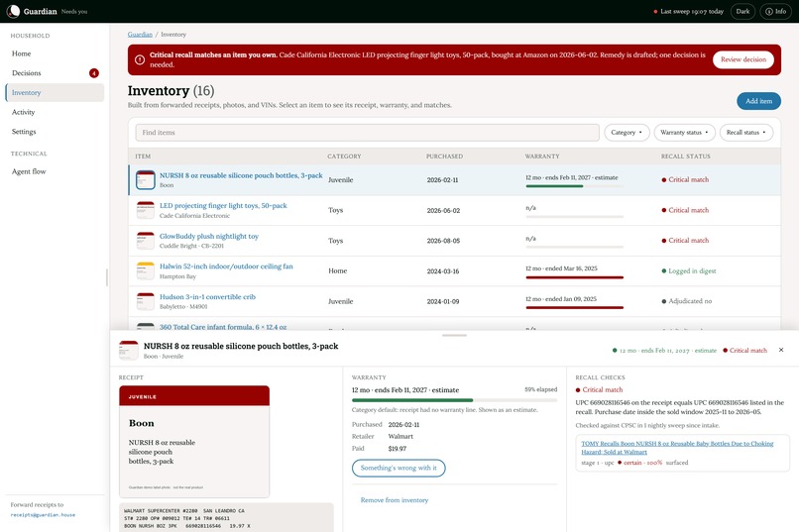Click the Hudson crib expired warranty bar
The width and height of the screenshot is (799, 532).
[574, 307]
